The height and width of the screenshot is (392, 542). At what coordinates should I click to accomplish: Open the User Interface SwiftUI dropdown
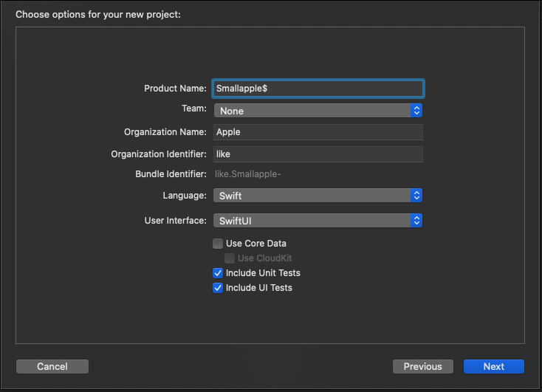(312, 221)
